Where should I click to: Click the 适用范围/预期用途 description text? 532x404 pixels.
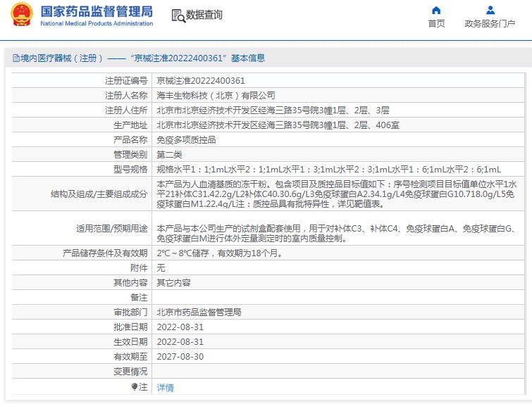(337, 234)
